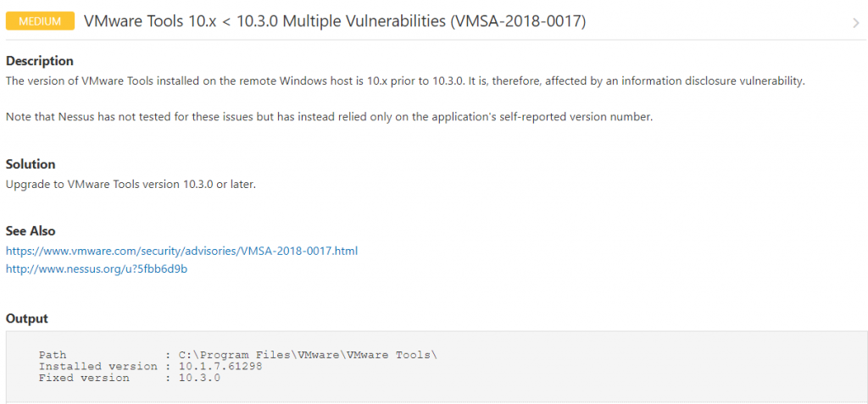Click the '(VMSA-2018-0017)' part of the title
Screen dimensions: 868x404
click(518, 21)
